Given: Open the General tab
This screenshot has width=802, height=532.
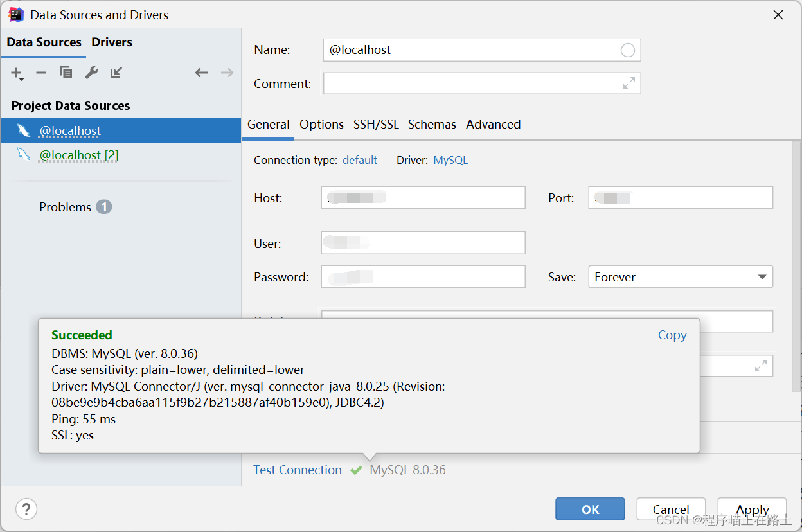Looking at the screenshot, I should 269,125.
